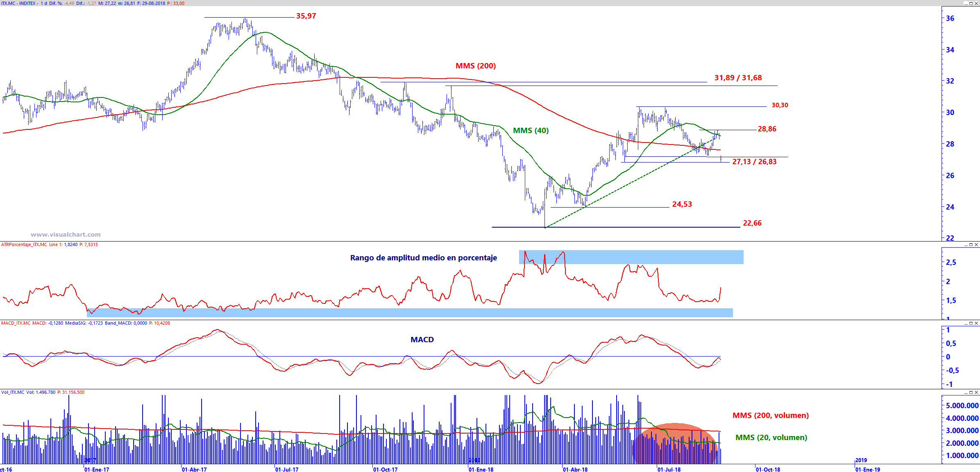This screenshot has width=980, height=472.
Task: Minimize the main ITX.MC price chart pane
Action: (966, 3)
